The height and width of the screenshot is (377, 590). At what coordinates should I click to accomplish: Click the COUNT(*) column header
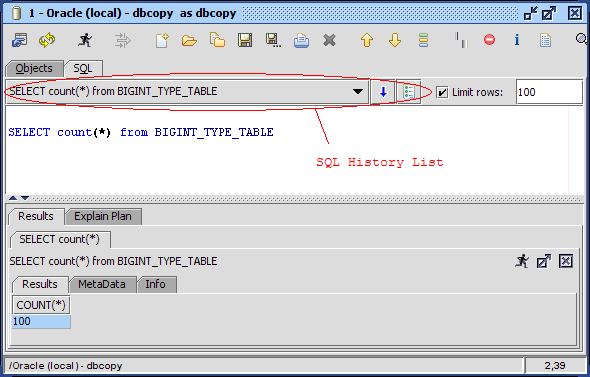pos(41,305)
